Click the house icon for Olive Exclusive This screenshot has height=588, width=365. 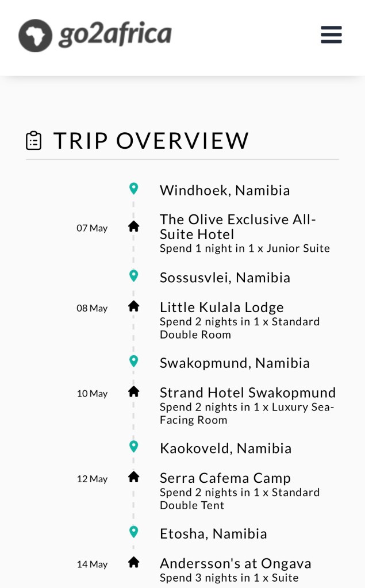click(x=134, y=226)
